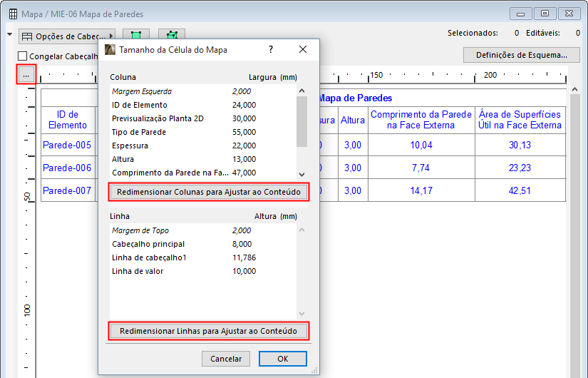Image resolution: width=588 pixels, height=378 pixels.
Task: Select Tipo de Parede row
Action: click(203, 132)
